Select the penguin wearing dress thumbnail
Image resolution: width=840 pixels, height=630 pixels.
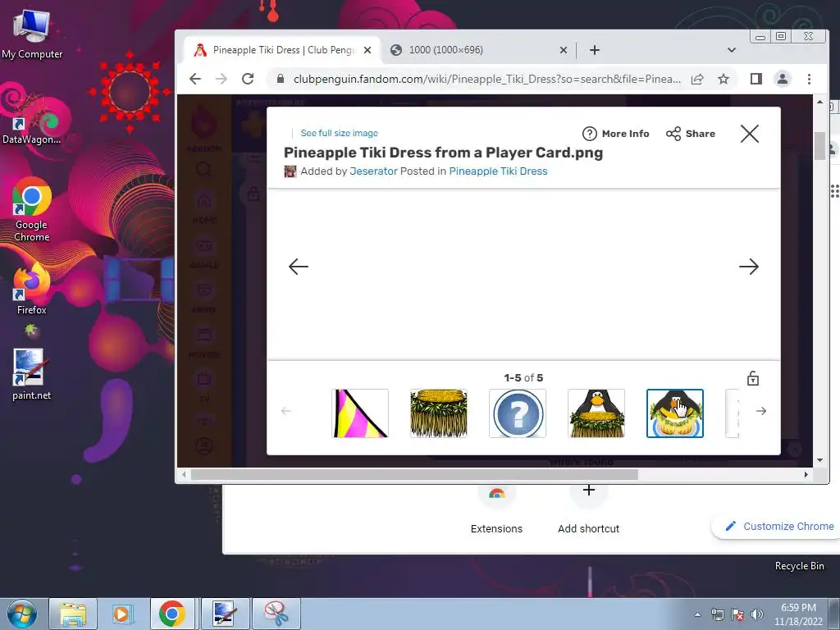coord(596,413)
